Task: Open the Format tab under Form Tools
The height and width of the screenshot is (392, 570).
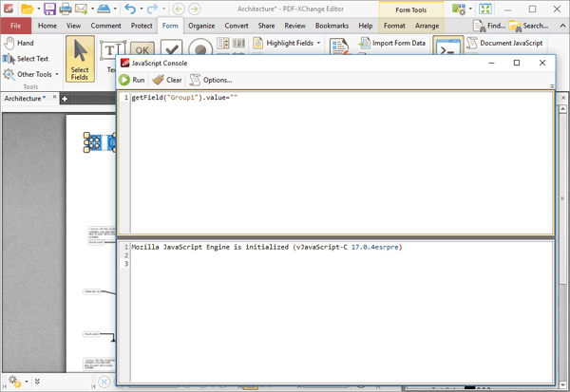Action: (394, 26)
